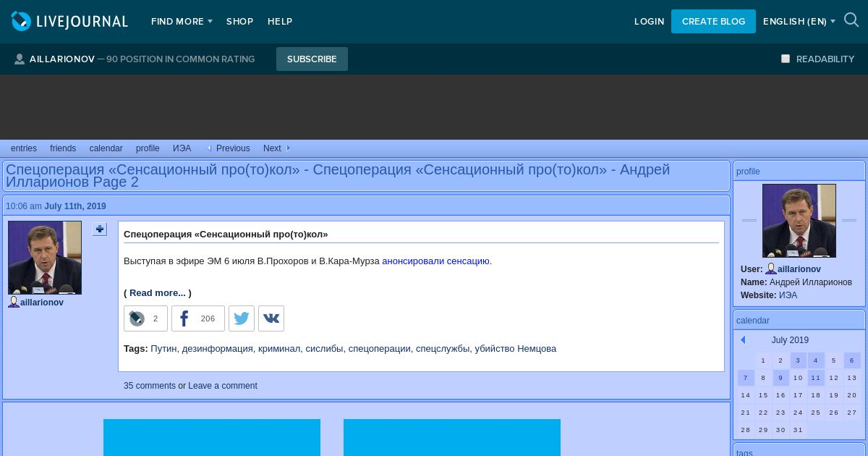
Task: Select July 9 in calendar
Action: pyautogui.click(x=781, y=378)
